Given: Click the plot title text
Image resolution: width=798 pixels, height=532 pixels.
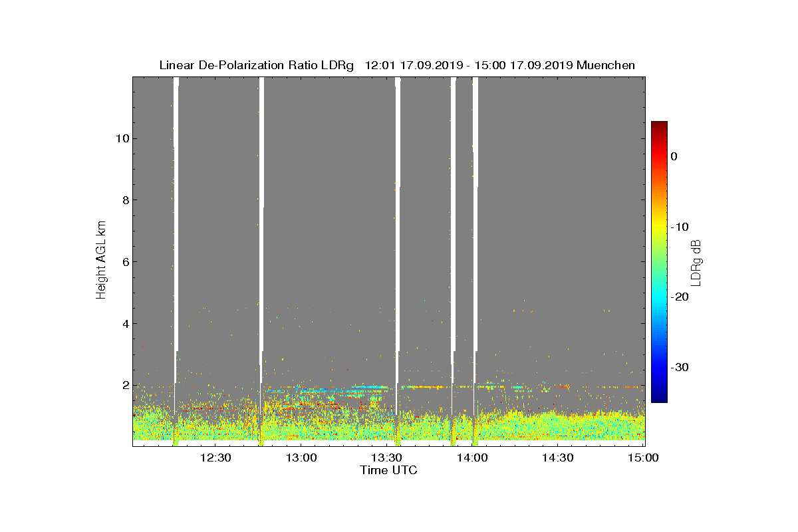Looking at the screenshot, I should 397,65.
